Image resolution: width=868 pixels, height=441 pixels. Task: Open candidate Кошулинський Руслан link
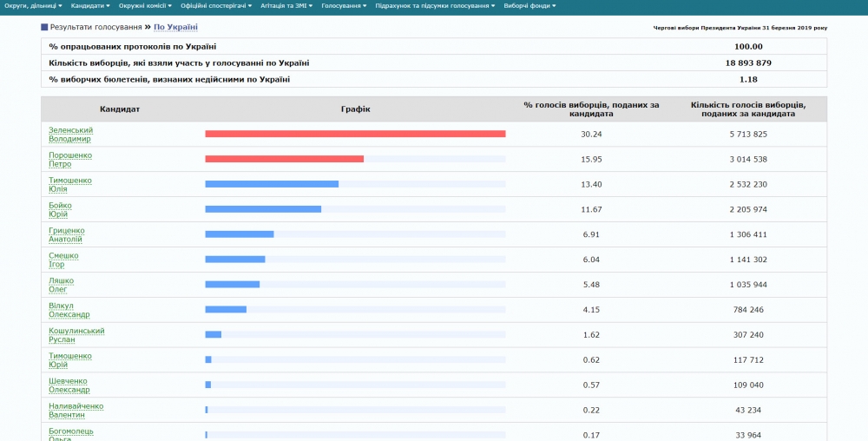pyautogui.click(x=76, y=335)
